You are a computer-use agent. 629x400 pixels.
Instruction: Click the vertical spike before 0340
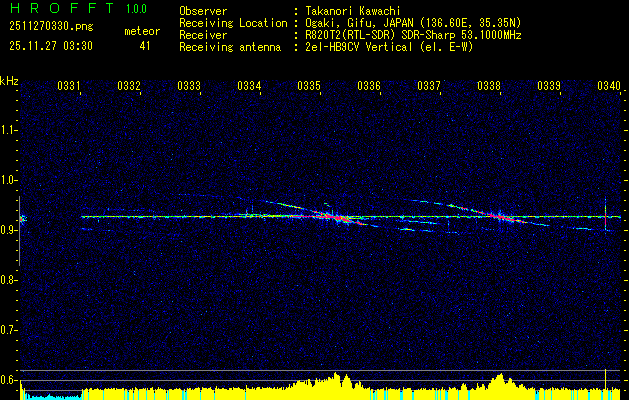(605, 214)
